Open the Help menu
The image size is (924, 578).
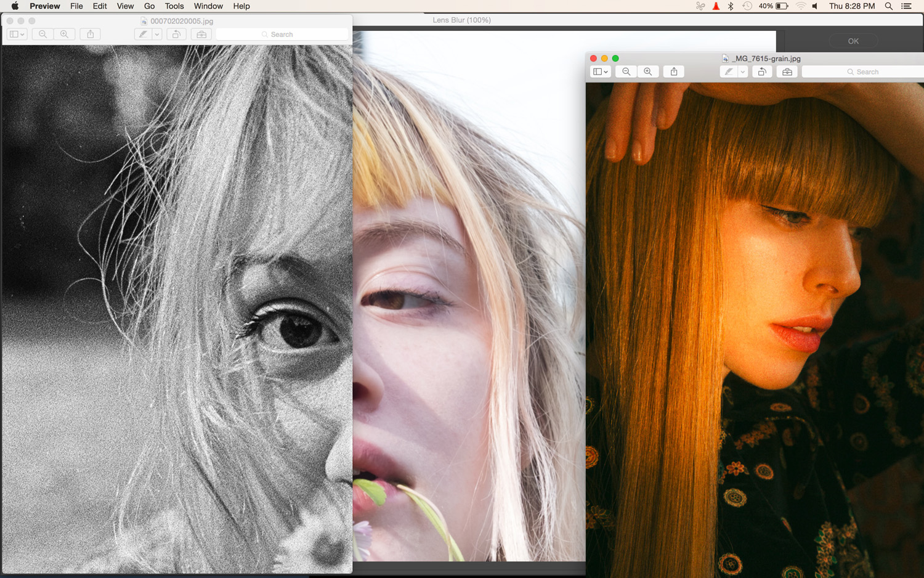(241, 6)
